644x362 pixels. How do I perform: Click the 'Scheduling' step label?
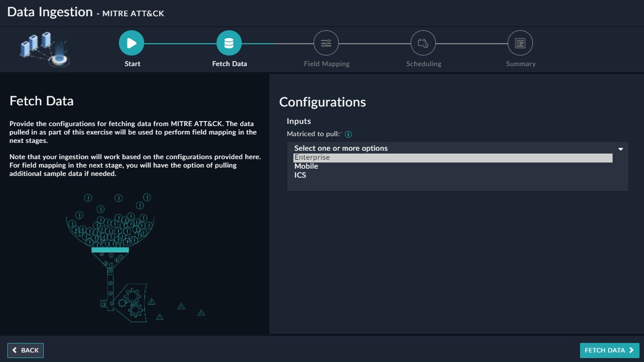click(x=424, y=64)
